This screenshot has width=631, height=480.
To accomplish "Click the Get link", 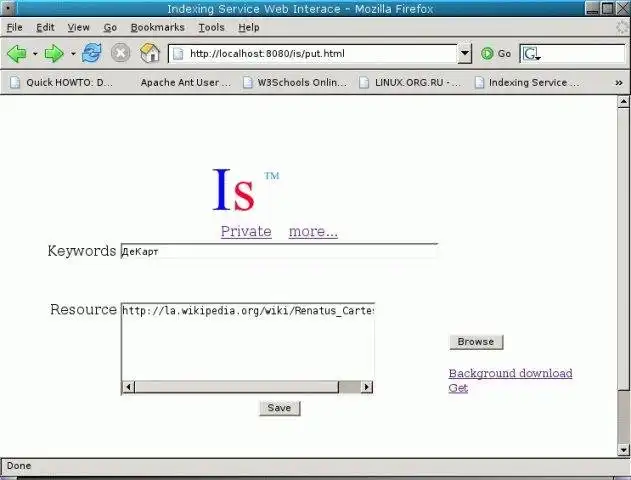I will pyautogui.click(x=458, y=388).
